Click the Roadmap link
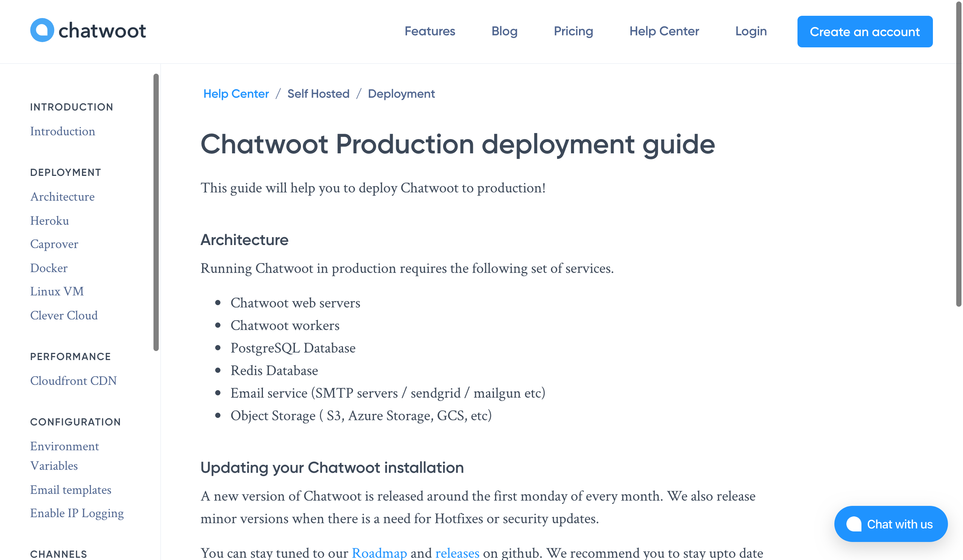This screenshot has height=560, width=963. click(x=379, y=553)
